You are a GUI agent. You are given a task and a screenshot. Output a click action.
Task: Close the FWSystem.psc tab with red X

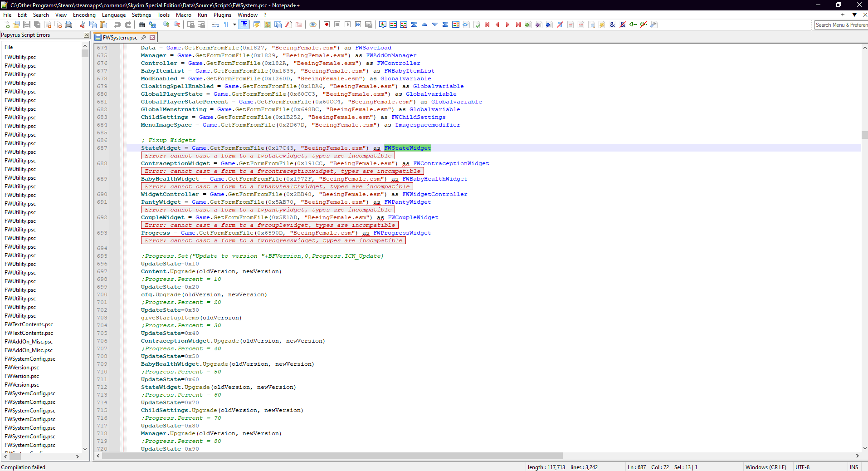pos(152,38)
